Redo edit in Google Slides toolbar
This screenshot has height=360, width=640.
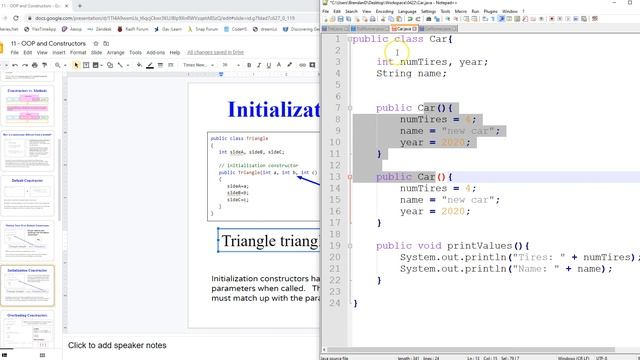[25, 65]
